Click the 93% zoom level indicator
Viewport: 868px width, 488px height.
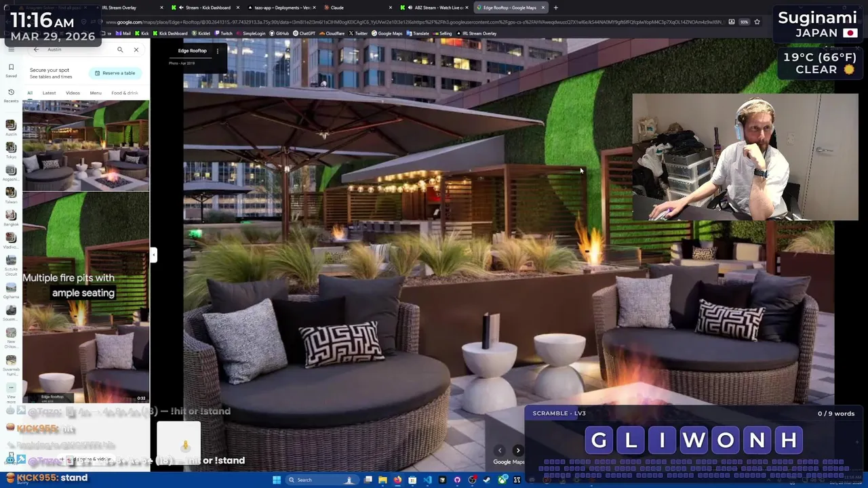(x=744, y=22)
